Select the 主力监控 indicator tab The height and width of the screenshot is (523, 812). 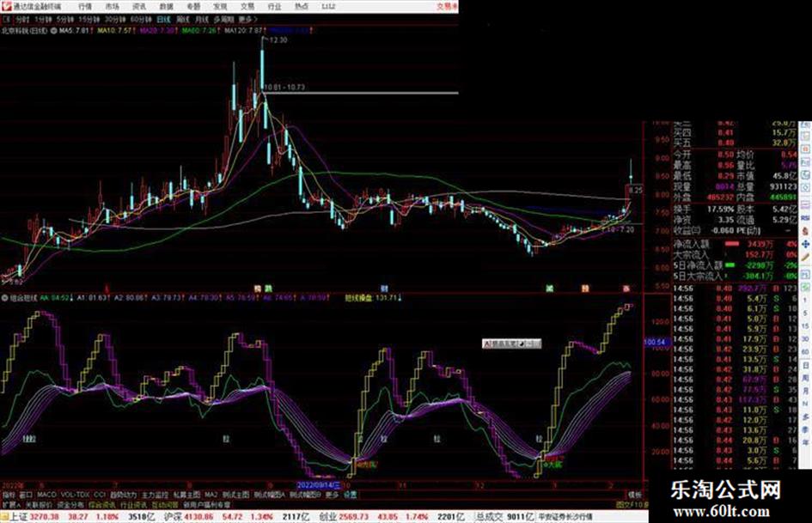click(155, 495)
